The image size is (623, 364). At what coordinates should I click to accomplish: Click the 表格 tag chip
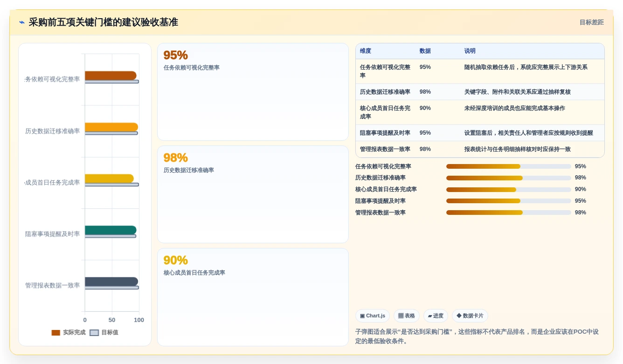407,316
